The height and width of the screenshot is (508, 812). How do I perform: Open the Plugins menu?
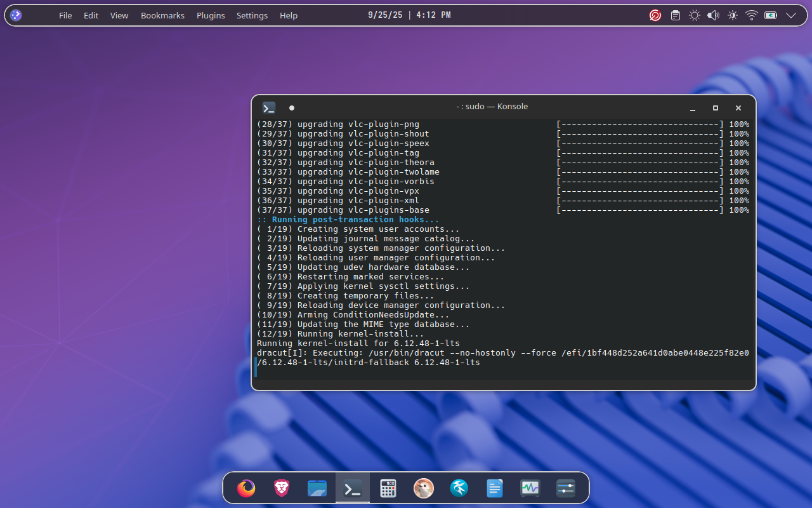click(x=211, y=15)
